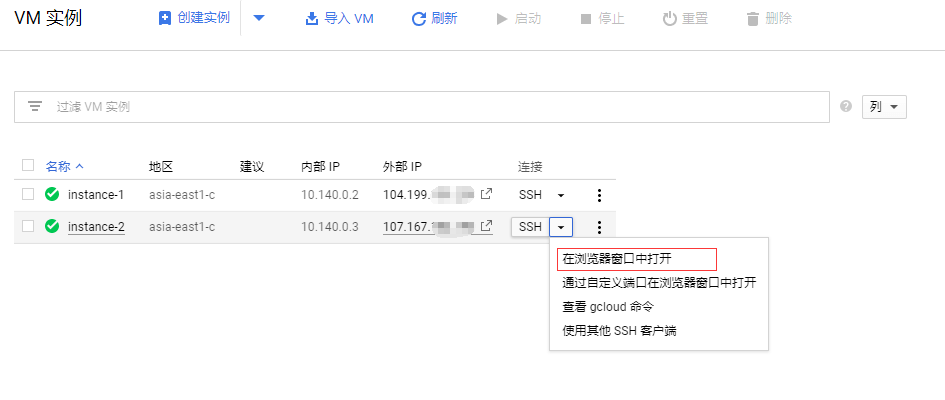Click the help question mark icon
Image resolution: width=945 pixels, height=400 pixels.
pos(846,106)
